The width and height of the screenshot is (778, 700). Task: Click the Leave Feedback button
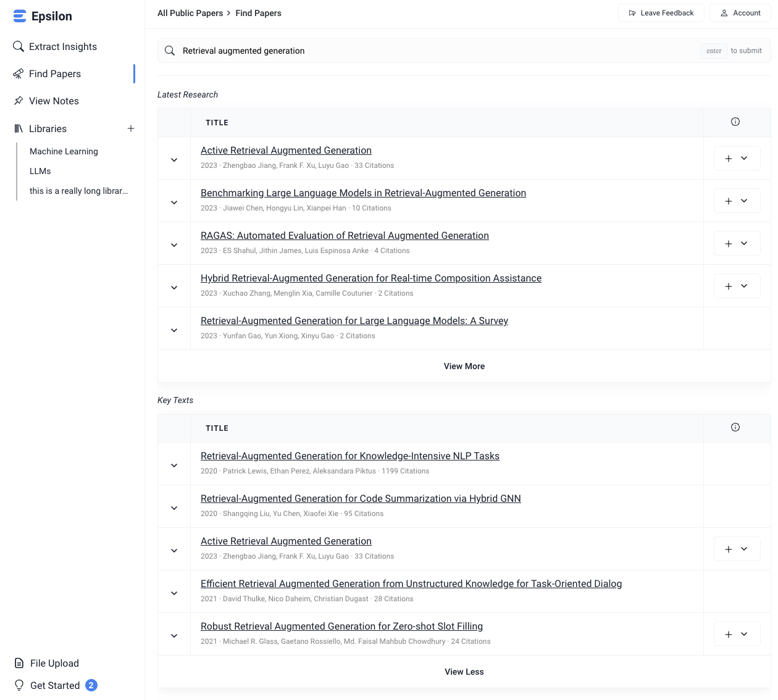(x=661, y=13)
